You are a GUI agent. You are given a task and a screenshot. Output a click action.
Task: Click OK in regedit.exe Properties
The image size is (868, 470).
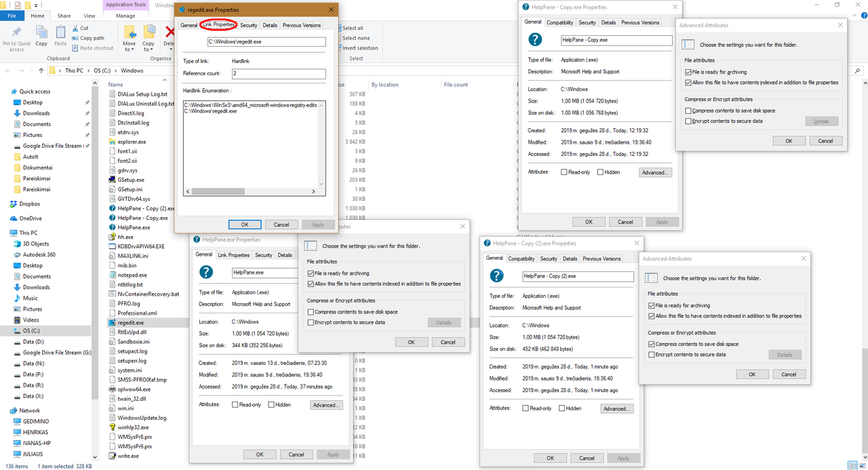(x=245, y=224)
